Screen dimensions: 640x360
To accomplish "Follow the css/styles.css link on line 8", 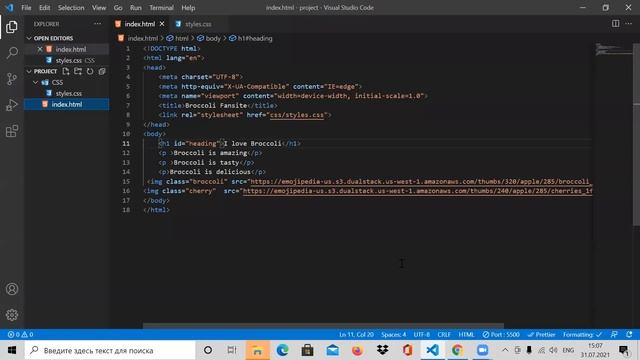I will (x=297, y=115).
